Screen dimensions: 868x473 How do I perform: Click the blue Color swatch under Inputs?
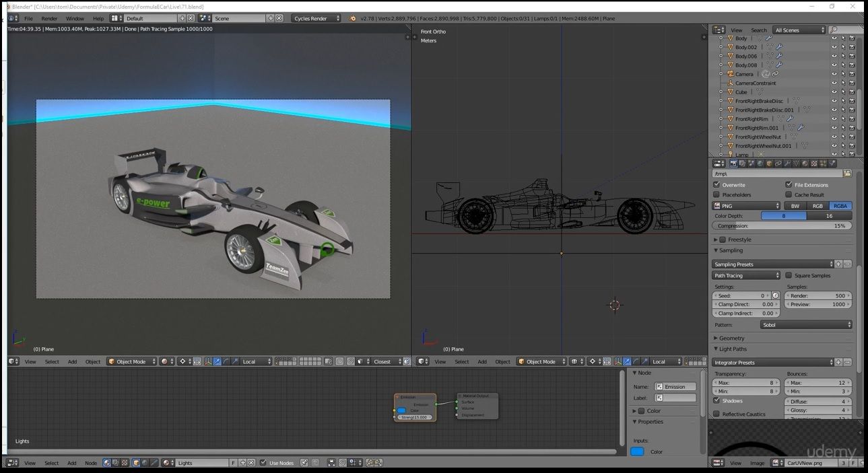click(637, 451)
